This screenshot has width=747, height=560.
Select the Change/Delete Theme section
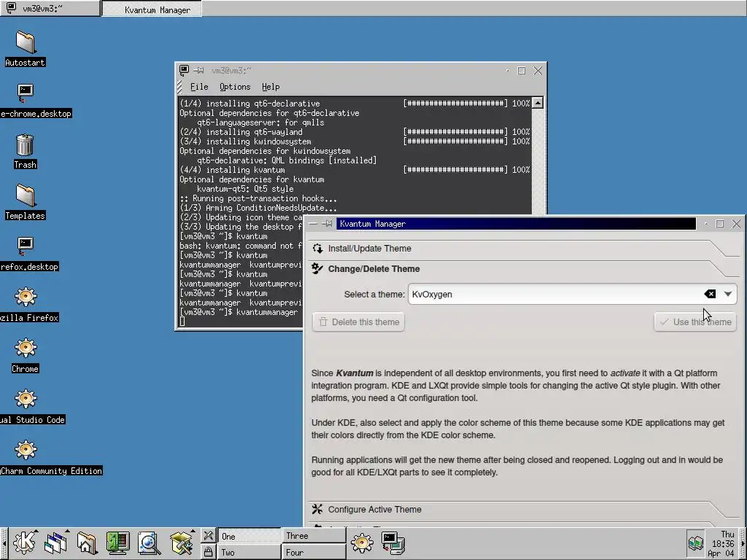click(524, 269)
